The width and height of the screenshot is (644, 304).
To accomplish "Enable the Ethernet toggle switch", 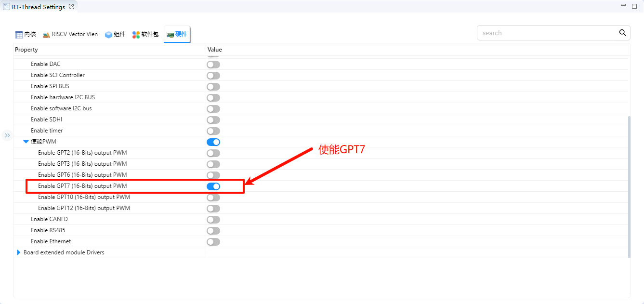I will pyautogui.click(x=213, y=242).
